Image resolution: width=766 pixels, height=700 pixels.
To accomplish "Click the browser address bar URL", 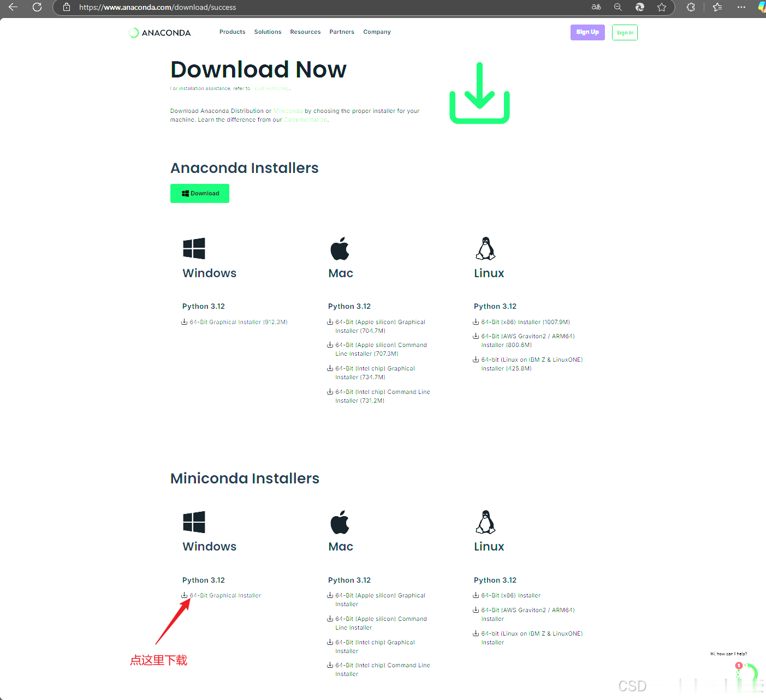I will pos(157,7).
